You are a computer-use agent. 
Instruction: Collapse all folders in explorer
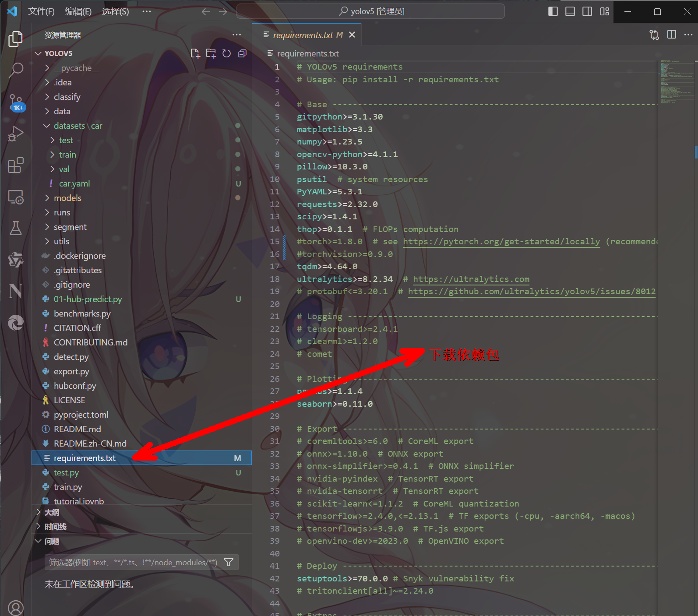point(242,53)
